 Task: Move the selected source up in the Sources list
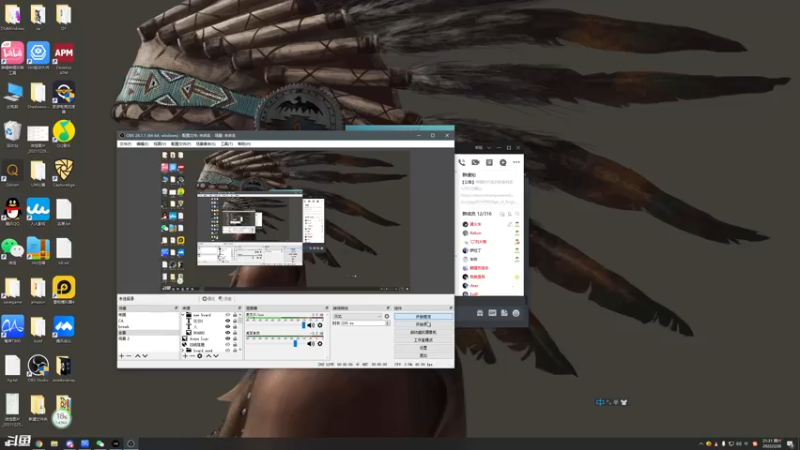(x=209, y=356)
